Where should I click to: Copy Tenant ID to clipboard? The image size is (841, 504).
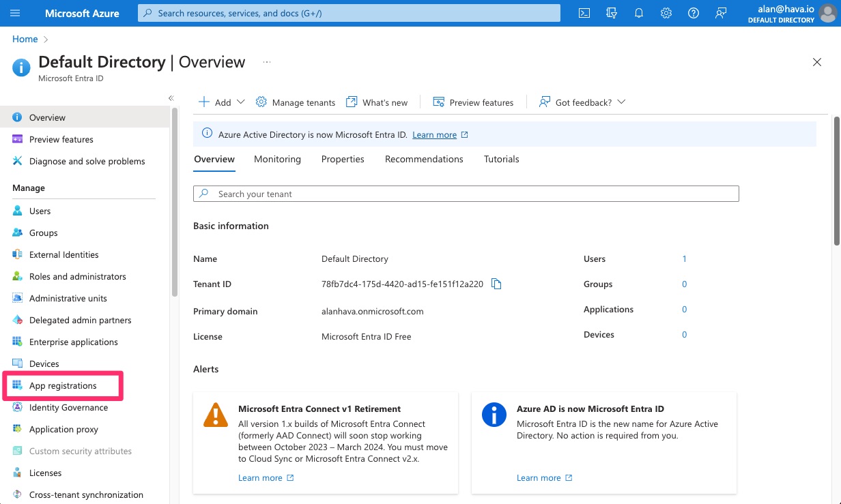click(496, 284)
